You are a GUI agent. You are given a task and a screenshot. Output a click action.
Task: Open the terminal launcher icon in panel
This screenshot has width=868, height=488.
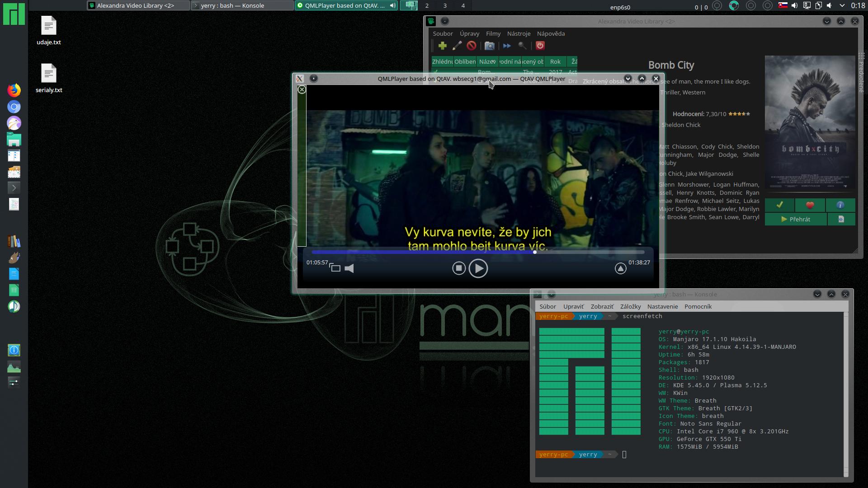(x=14, y=188)
